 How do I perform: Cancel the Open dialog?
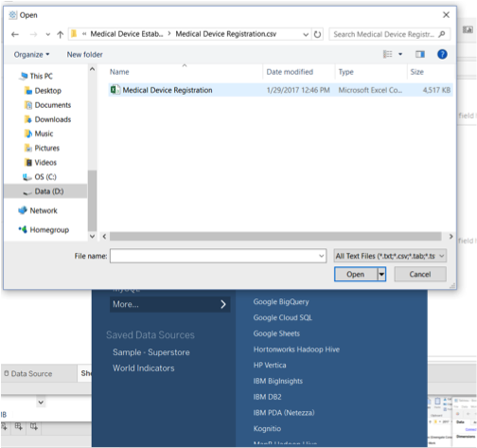pos(420,275)
